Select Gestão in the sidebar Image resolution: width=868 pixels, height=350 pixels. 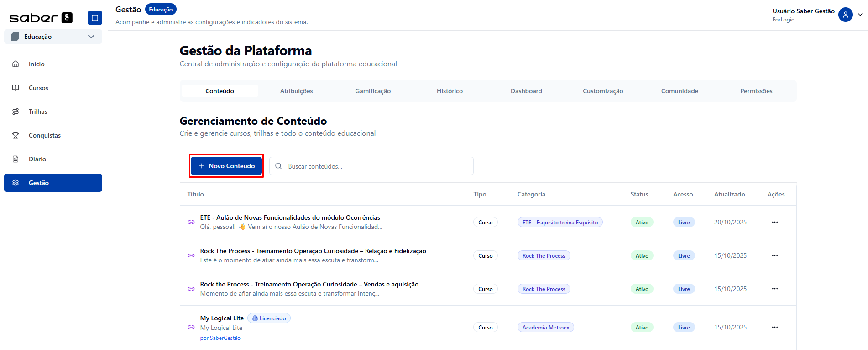(53, 183)
